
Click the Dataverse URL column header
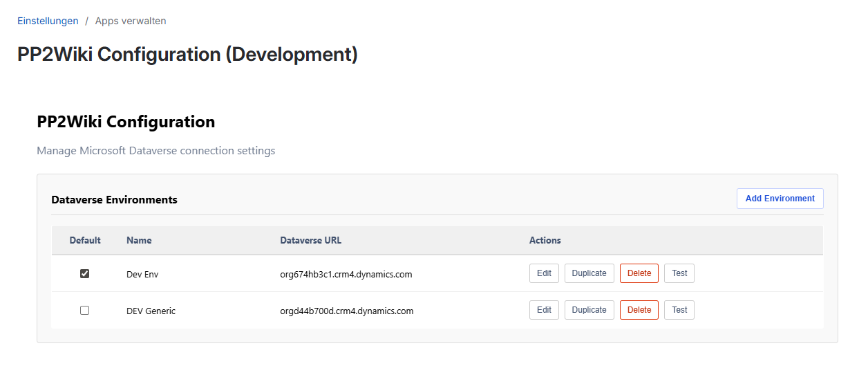point(311,240)
